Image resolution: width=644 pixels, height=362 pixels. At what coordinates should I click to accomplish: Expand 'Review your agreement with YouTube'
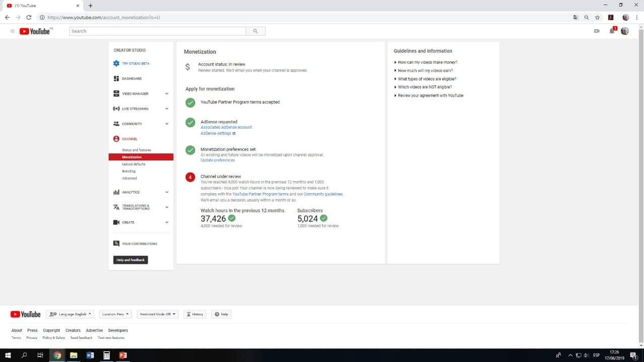click(429, 95)
